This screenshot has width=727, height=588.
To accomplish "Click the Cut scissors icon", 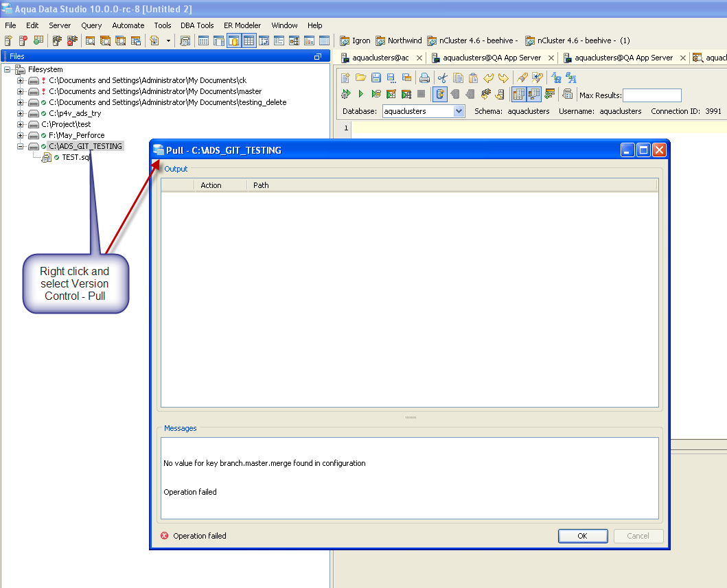I will tap(442, 78).
